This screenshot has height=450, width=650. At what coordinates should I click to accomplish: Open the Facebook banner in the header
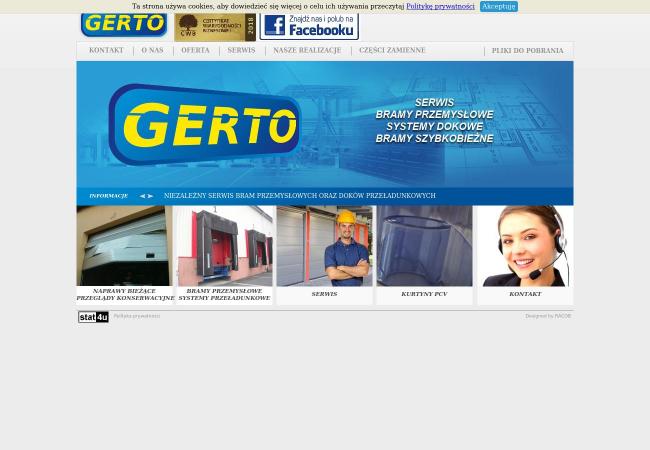309,27
